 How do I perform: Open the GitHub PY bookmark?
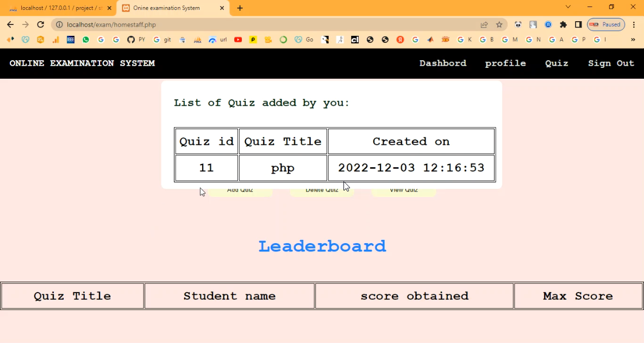coord(136,40)
